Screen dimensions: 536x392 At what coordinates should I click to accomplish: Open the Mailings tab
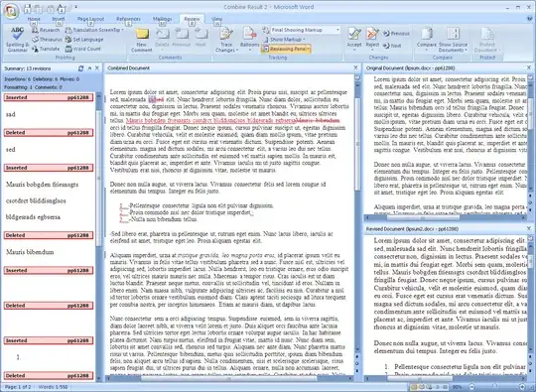(162, 19)
